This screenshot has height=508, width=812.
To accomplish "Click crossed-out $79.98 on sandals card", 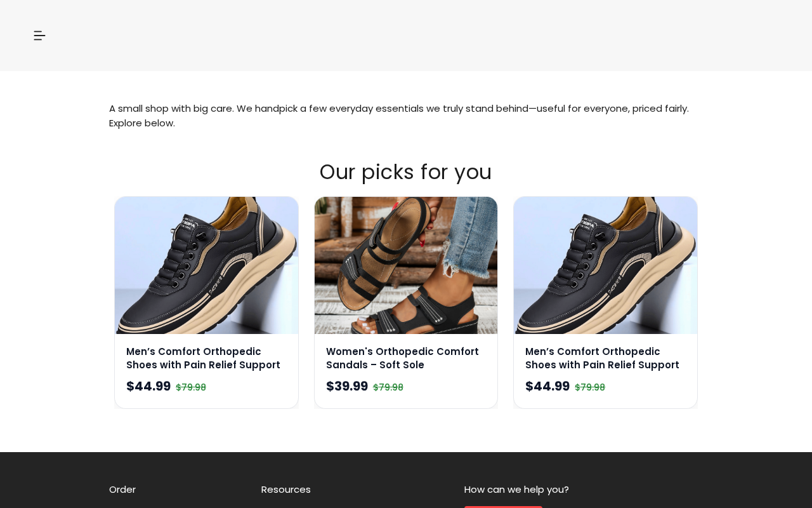I will pyautogui.click(x=388, y=387).
